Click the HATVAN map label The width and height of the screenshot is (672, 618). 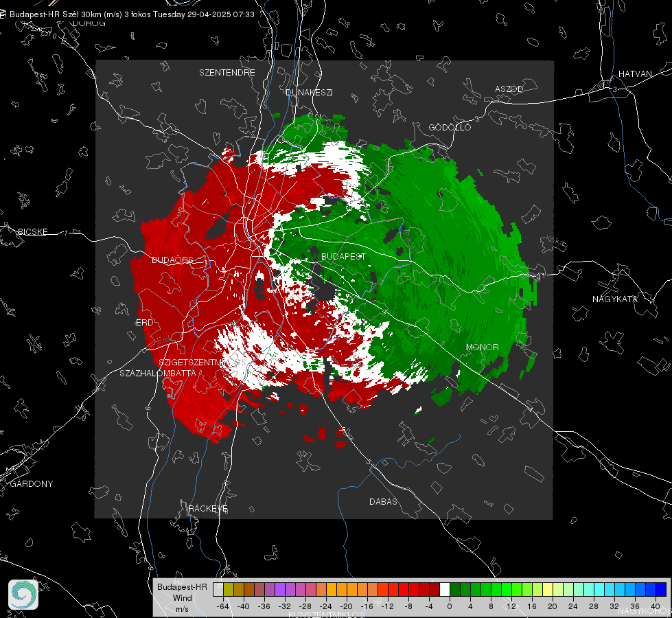pos(635,73)
